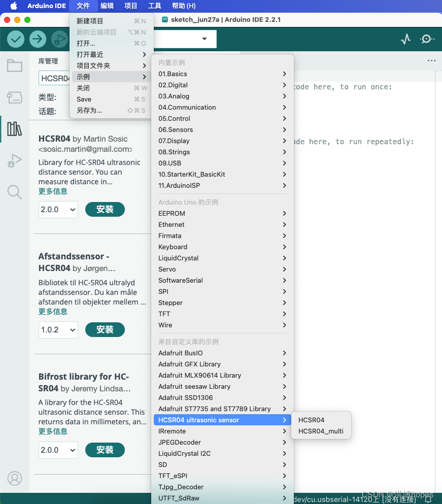Expand the Servo examples submenu
The image size is (442, 504).
point(222,270)
